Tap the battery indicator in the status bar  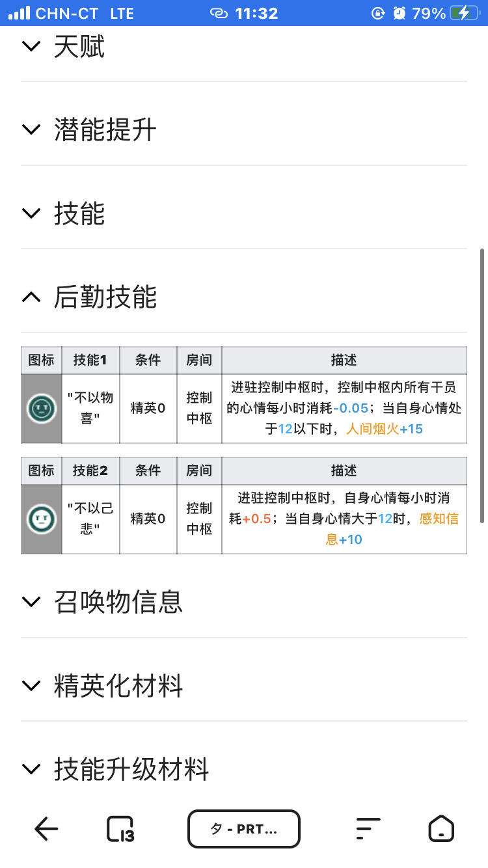pos(463,13)
